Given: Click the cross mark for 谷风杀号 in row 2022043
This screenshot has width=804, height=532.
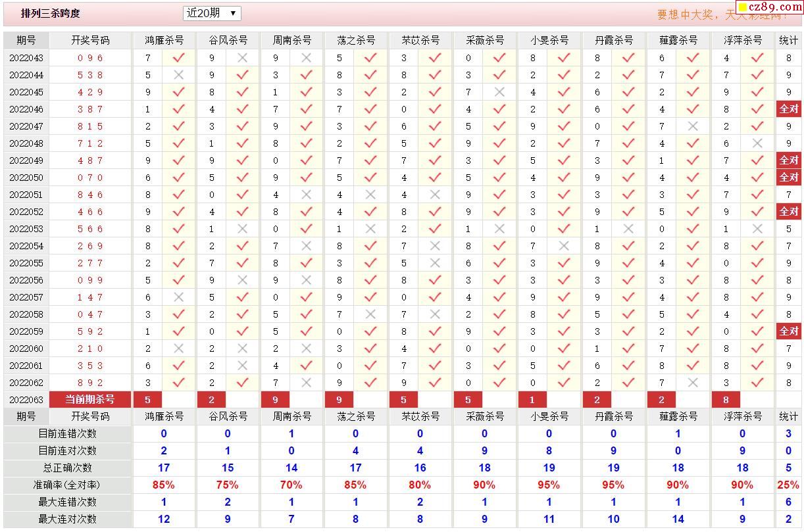Looking at the screenshot, I should click(242, 58).
